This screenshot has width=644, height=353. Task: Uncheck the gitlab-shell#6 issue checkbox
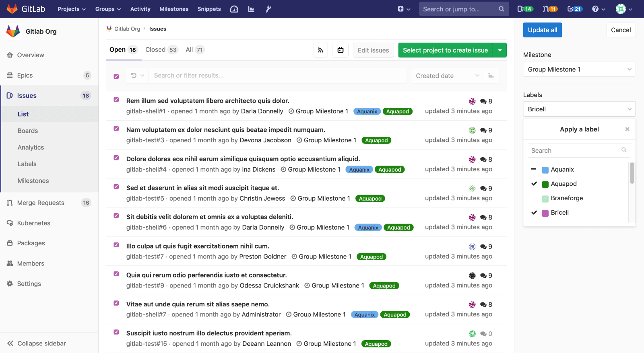click(x=116, y=216)
